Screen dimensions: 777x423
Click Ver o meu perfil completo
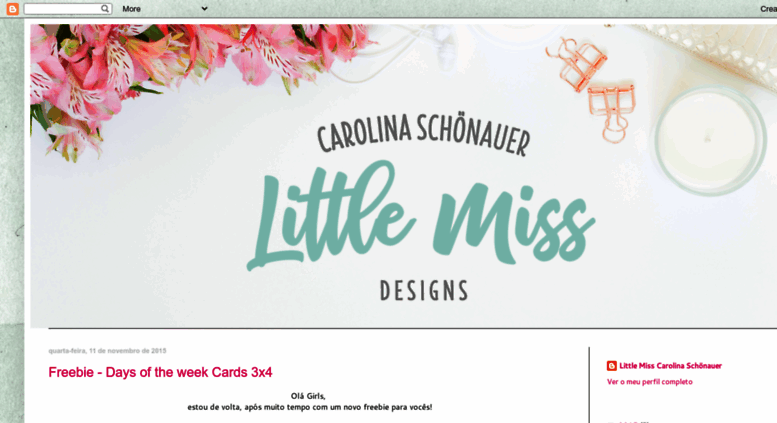pyautogui.click(x=650, y=381)
